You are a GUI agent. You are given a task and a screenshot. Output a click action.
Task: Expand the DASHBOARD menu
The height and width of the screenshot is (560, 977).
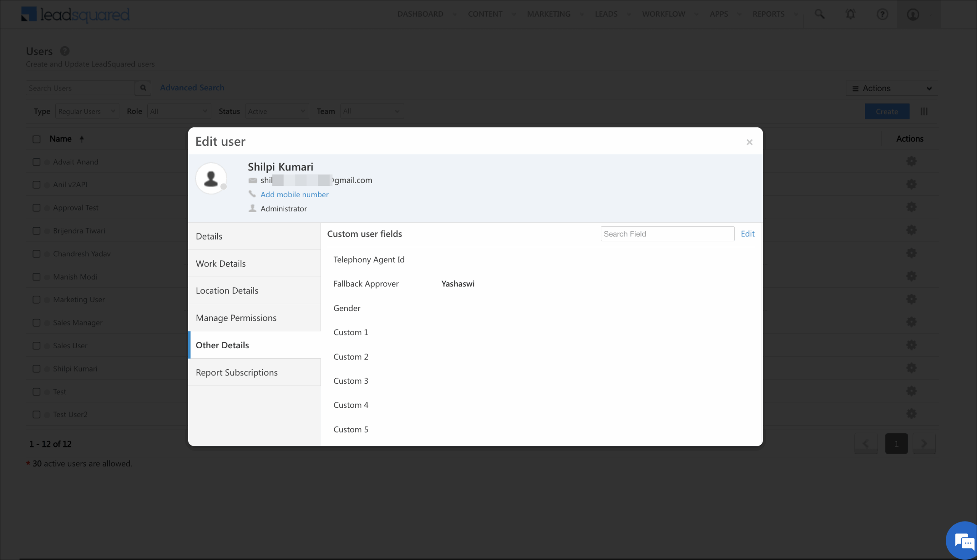pos(427,14)
